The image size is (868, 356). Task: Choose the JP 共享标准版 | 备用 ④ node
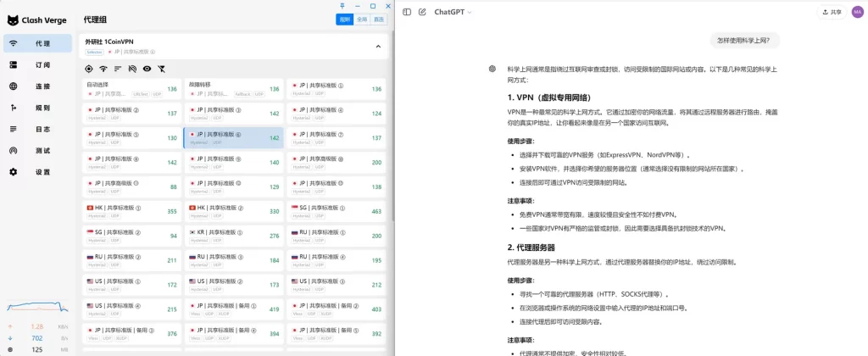(x=234, y=333)
